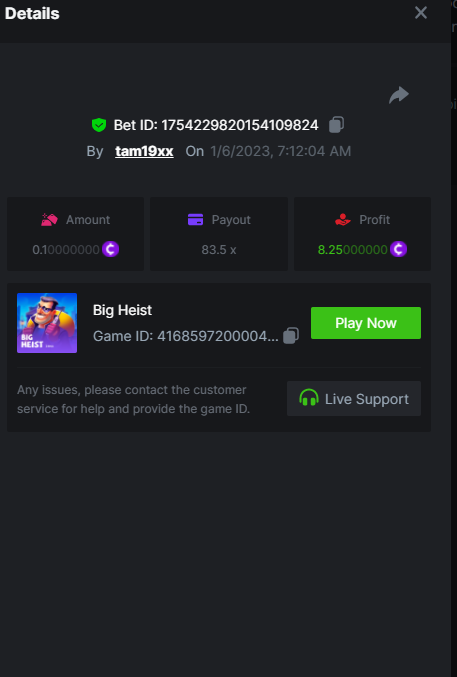The image size is (457, 677).
Task: Click the red Profit hand icon
Action: (x=343, y=220)
